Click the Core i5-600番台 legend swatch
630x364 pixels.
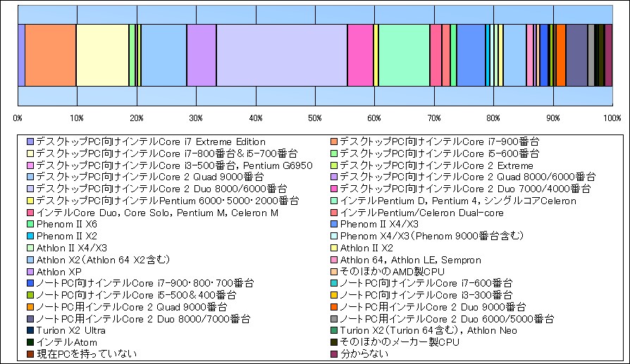coord(334,153)
